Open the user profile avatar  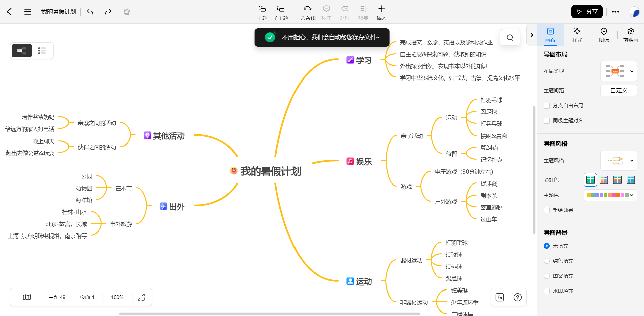634,12
